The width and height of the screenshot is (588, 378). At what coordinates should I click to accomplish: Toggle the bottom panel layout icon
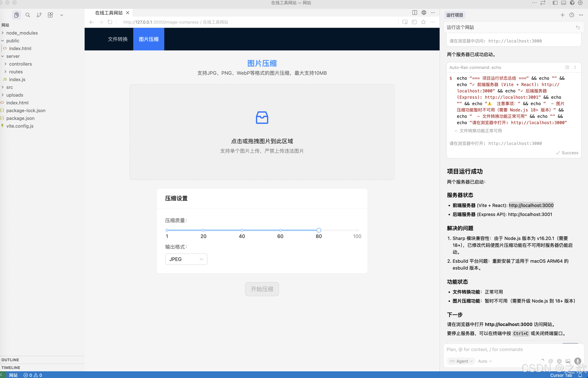[564, 3]
